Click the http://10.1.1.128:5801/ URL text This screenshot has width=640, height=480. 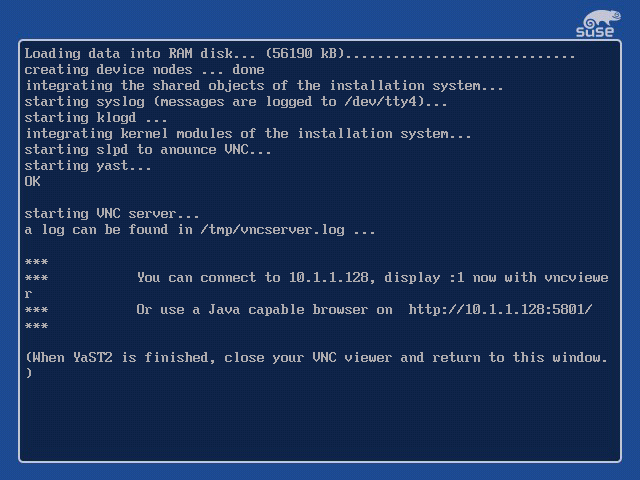pyautogui.click(x=500, y=309)
